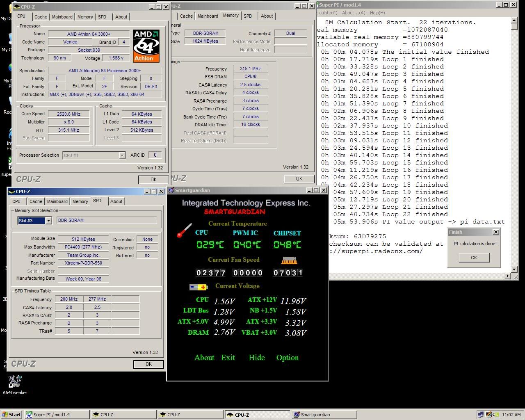
Task: Click the Name AMD Athlon 64 3000+ field
Action: tap(89, 34)
